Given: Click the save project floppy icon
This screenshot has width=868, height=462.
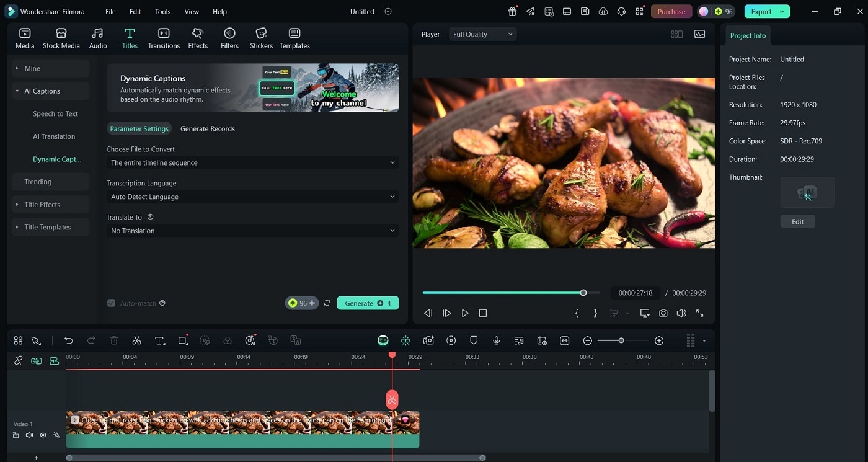Looking at the screenshot, I should [x=585, y=11].
